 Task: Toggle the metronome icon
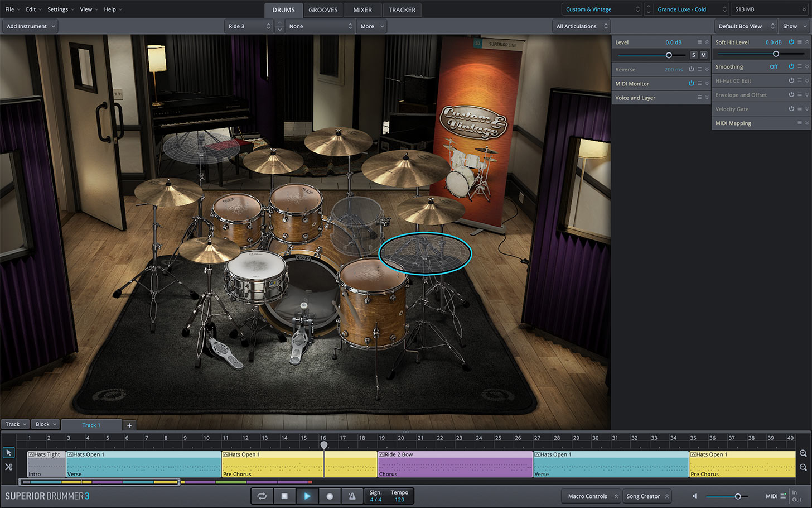pos(352,496)
